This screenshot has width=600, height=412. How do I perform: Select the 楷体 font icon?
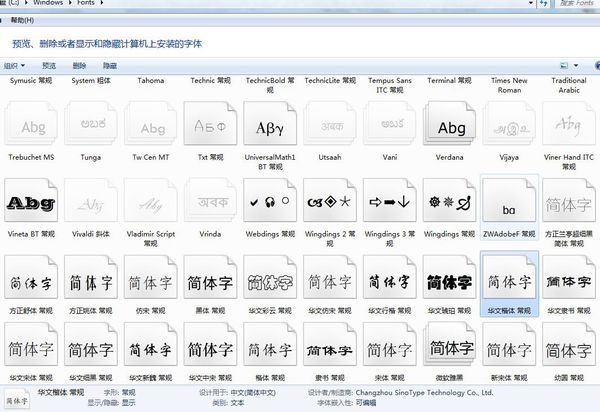coord(270,344)
